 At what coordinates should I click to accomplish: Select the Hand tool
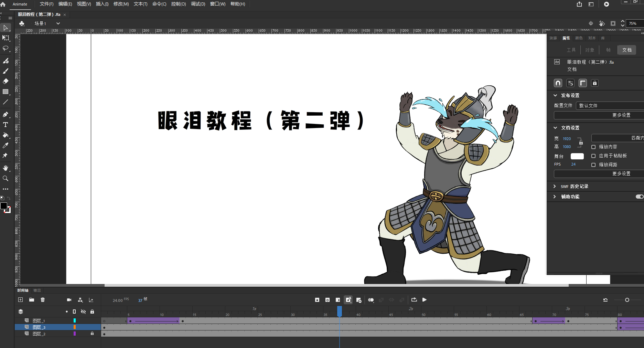(6, 168)
